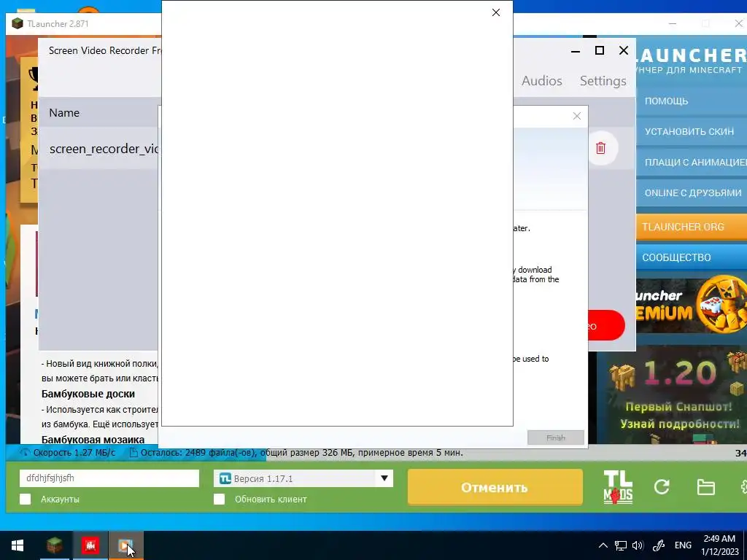Expand the Версия 1.17.1 version dropdown
The image size is (747, 560).
point(384,478)
